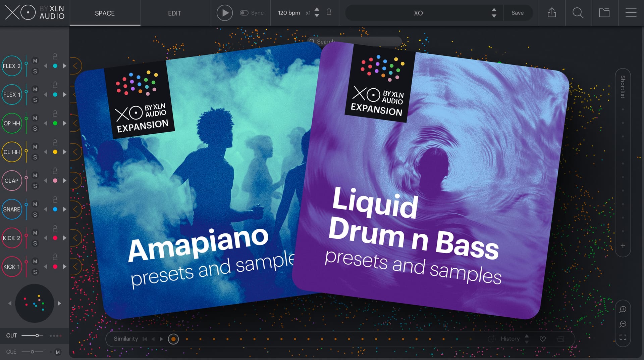The height and width of the screenshot is (360, 644).
Task: Adjust the CUE volume slider
Action: point(32,352)
